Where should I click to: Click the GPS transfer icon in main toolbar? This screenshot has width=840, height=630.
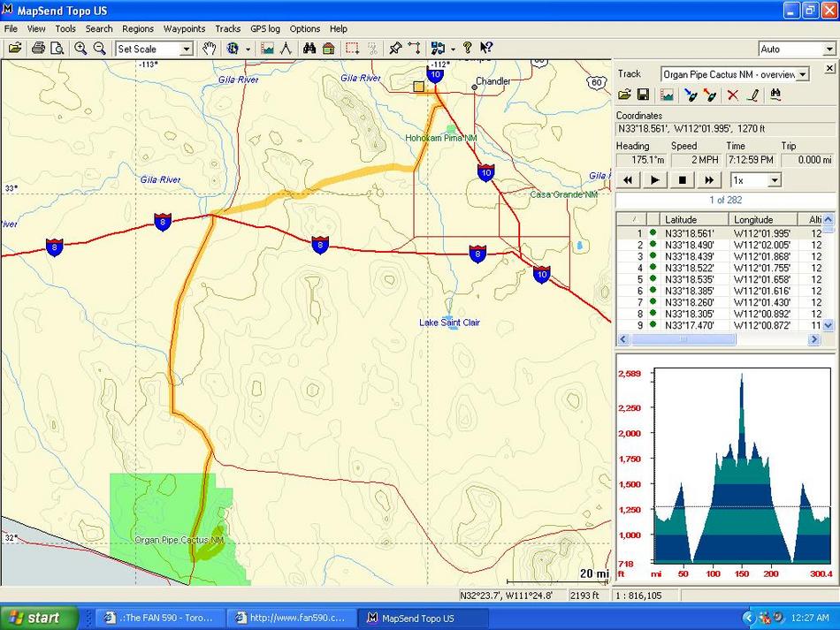click(x=439, y=49)
